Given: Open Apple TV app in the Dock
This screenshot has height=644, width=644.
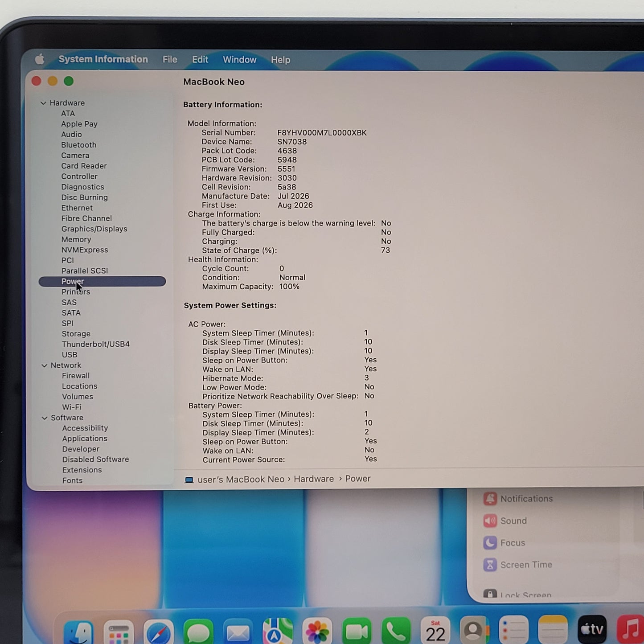Looking at the screenshot, I should pos(592,629).
